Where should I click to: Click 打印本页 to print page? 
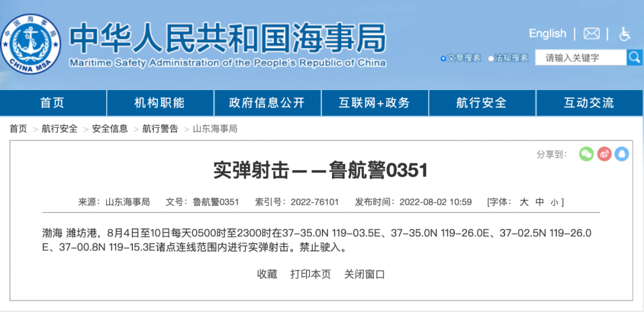tap(311, 274)
